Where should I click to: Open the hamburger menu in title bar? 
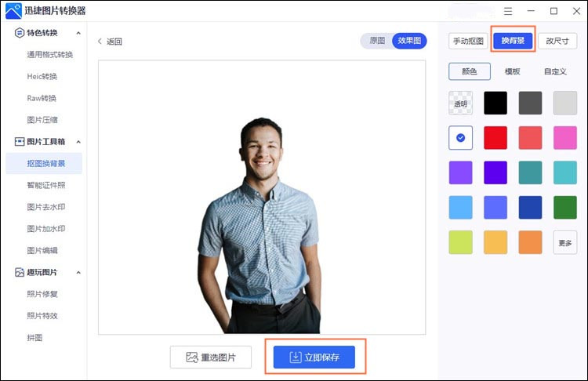[508, 11]
